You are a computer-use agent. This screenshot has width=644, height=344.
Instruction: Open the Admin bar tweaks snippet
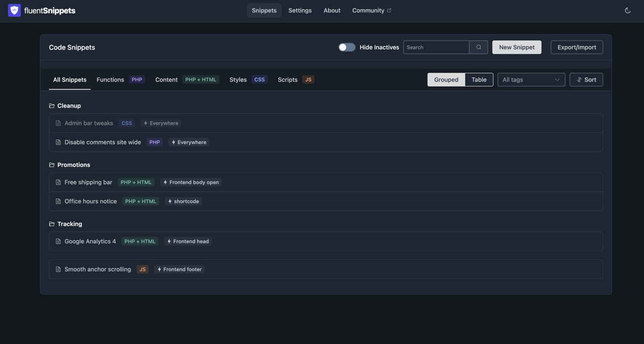click(x=89, y=123)
